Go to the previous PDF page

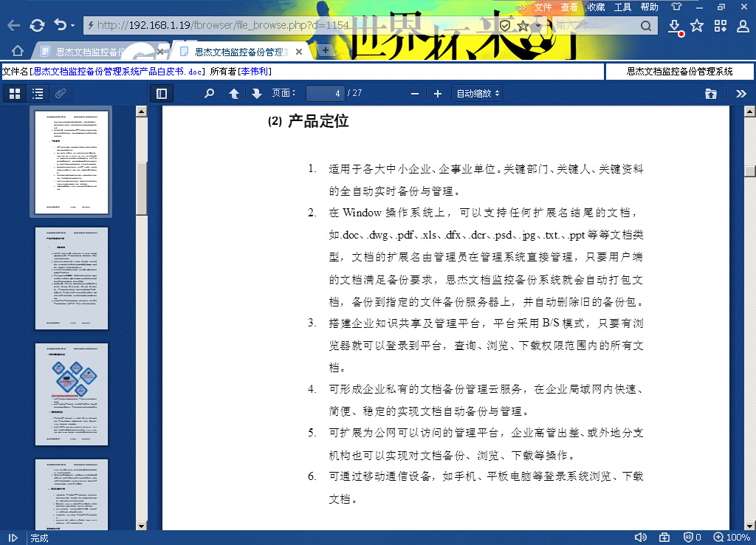(234, 94)
